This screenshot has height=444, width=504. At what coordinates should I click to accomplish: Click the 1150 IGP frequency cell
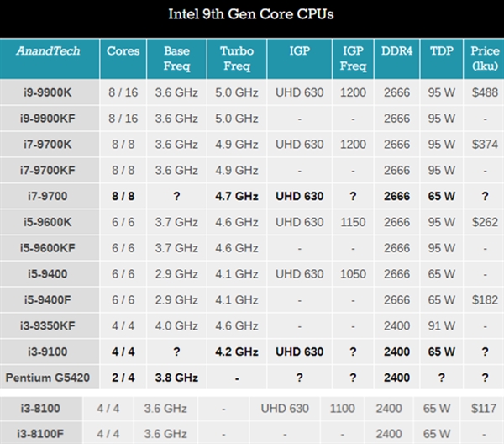point(353,222)
